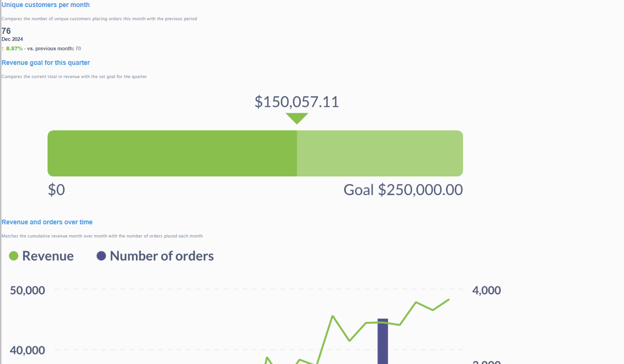
Task: Toggle the Revenue series legend label
Action: [x=48, y=256]
